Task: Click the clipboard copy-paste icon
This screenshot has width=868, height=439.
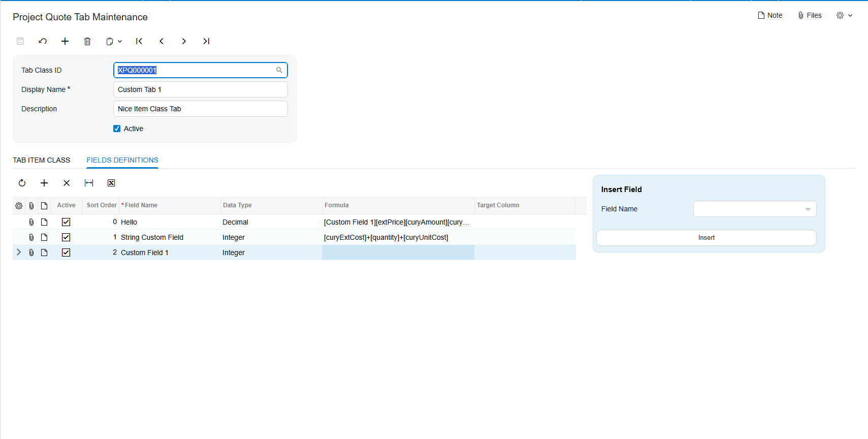Action: coord(110,41)
